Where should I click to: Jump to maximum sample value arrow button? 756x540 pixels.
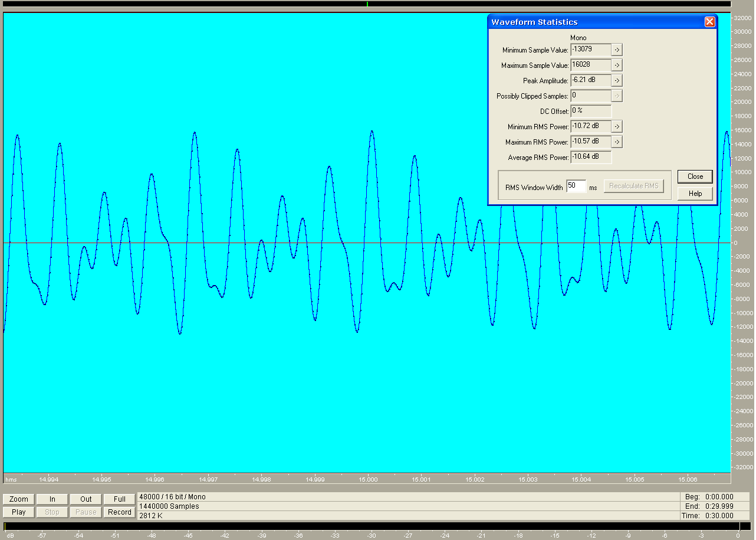[x=617, y=65]
